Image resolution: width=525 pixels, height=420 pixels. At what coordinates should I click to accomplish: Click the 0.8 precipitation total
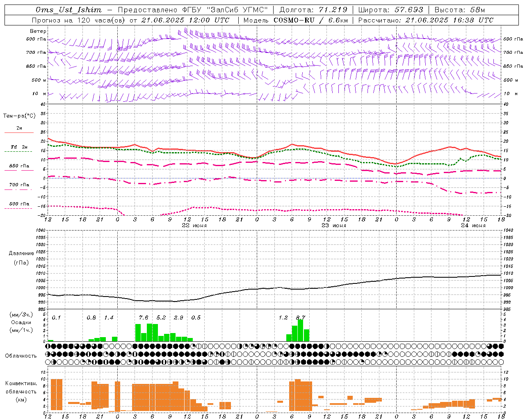pos(91,318)
